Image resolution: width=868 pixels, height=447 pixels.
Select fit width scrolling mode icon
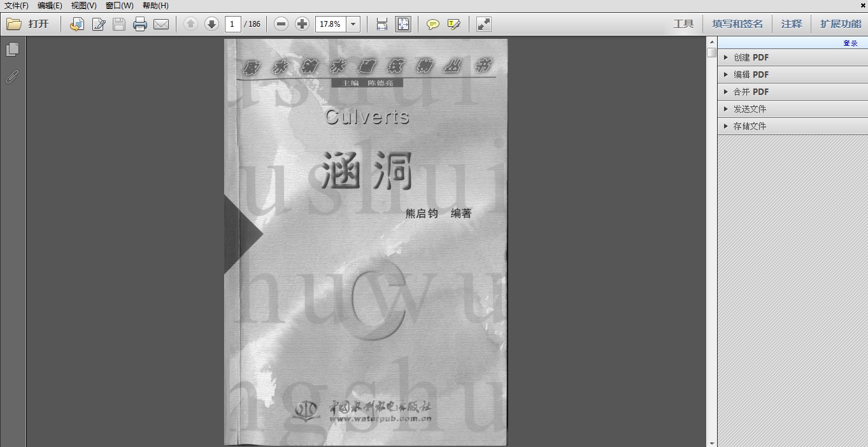382,24
